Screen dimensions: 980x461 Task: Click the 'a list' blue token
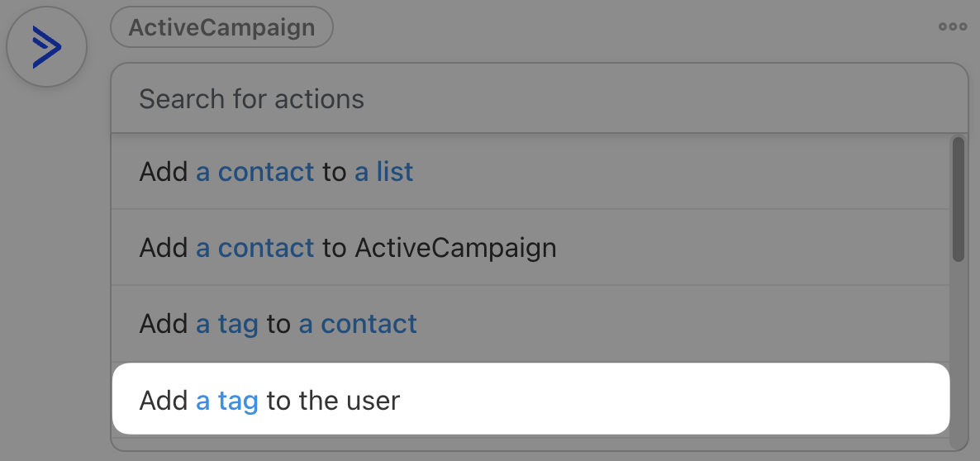pyautogui.click(x=383, y=172)
